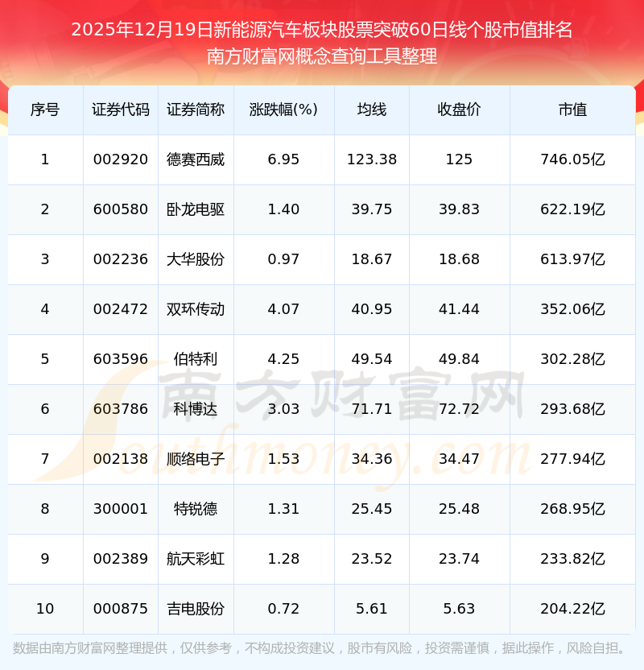The height and width of the screenshot is (670, 644).
Task: Select stock code 603786
Action: [121, 409]
